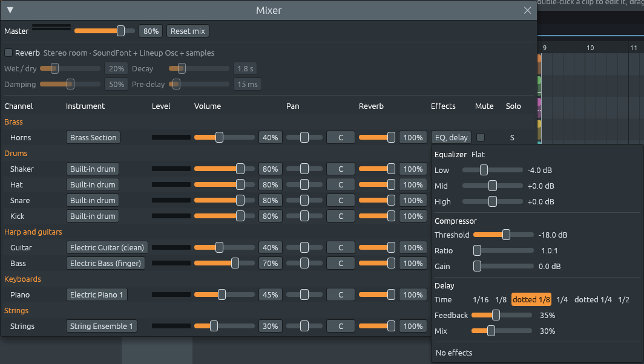Adjust the Compressor Threshold slider
644x364 pixels.
pyautogui.click(x=504, y=235)
